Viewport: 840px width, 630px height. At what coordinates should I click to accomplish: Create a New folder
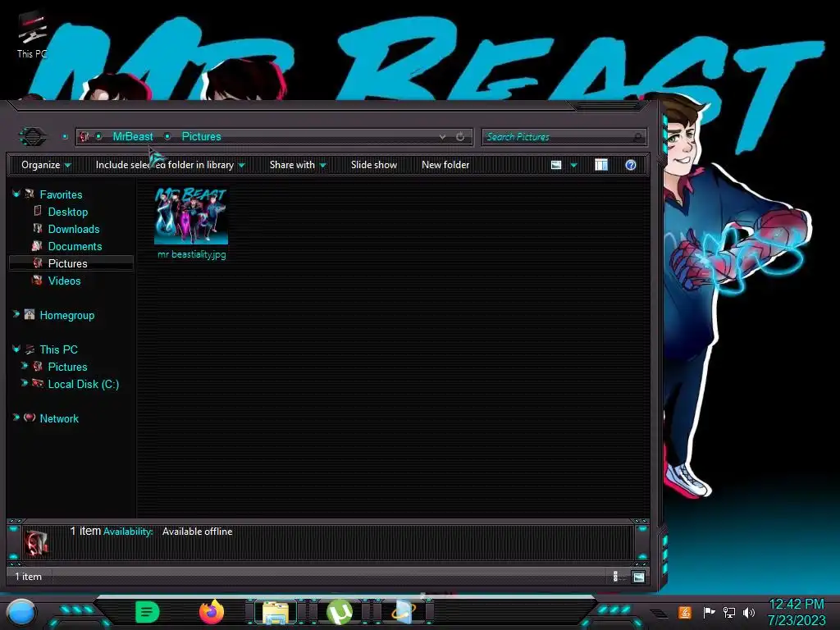coord(445,165)
